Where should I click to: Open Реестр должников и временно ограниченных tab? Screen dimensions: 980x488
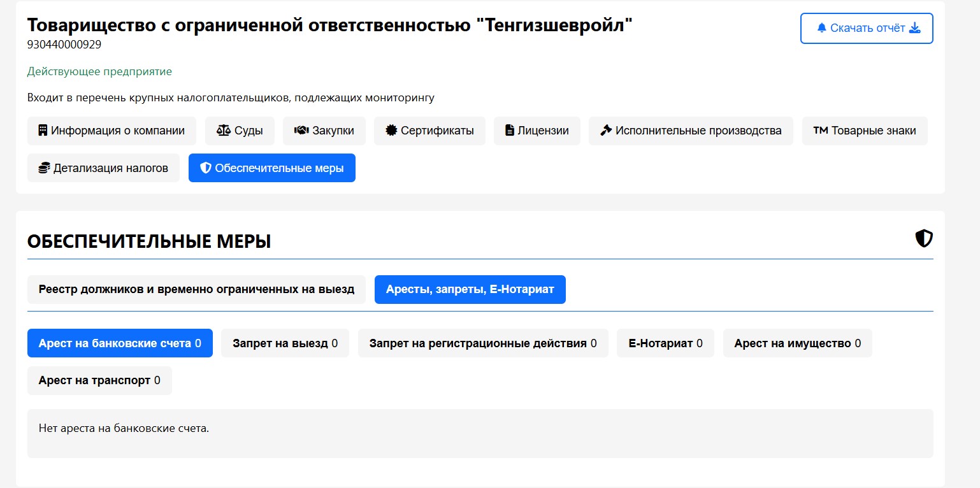click(x=196, y=289)
